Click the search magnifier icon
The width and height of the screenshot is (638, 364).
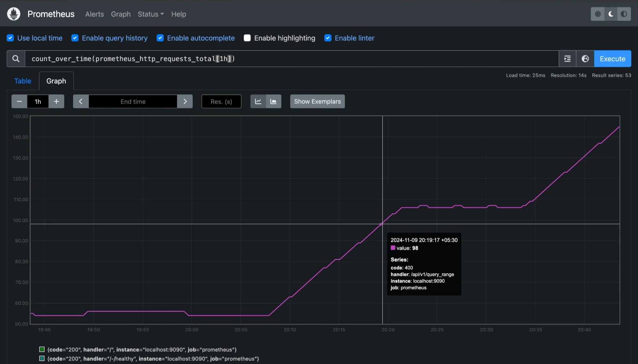[x=16, y=59]
